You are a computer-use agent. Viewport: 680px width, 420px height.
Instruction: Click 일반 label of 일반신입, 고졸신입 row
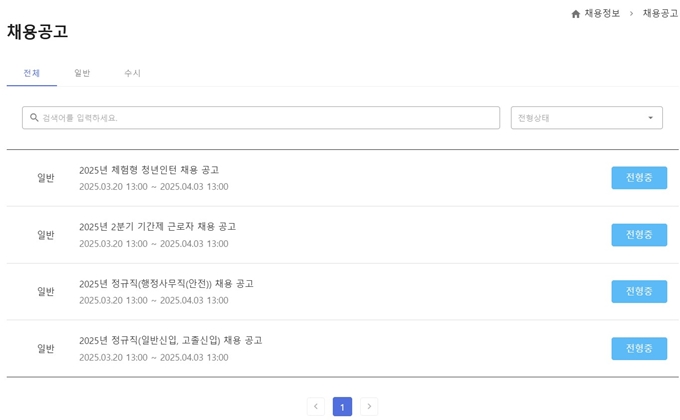tap(46, 348)
